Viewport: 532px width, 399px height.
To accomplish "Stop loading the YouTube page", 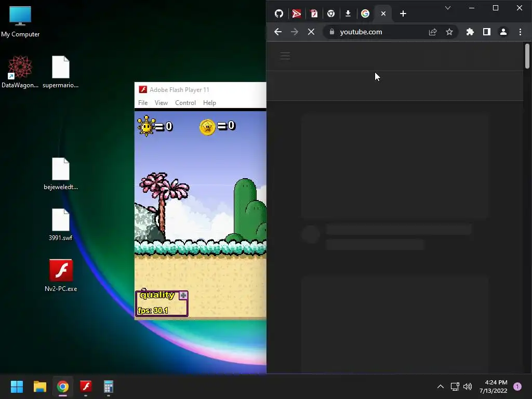I will [x=311, y=32].
